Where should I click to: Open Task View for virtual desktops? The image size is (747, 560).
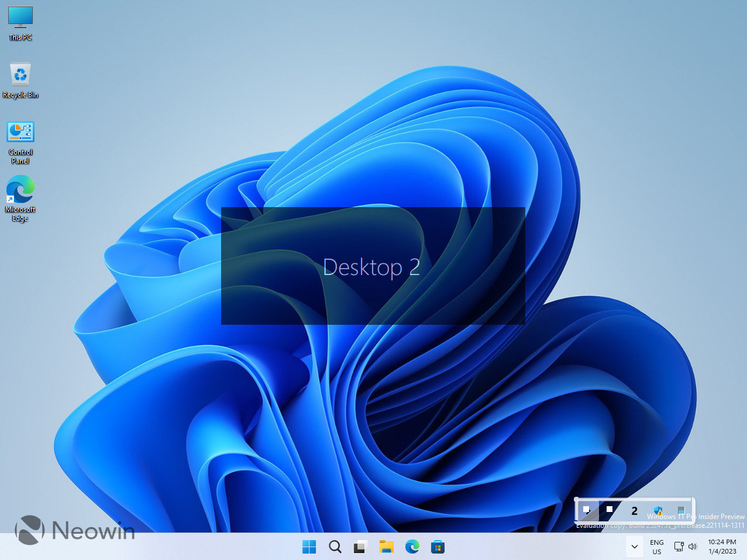coord(360,547)
